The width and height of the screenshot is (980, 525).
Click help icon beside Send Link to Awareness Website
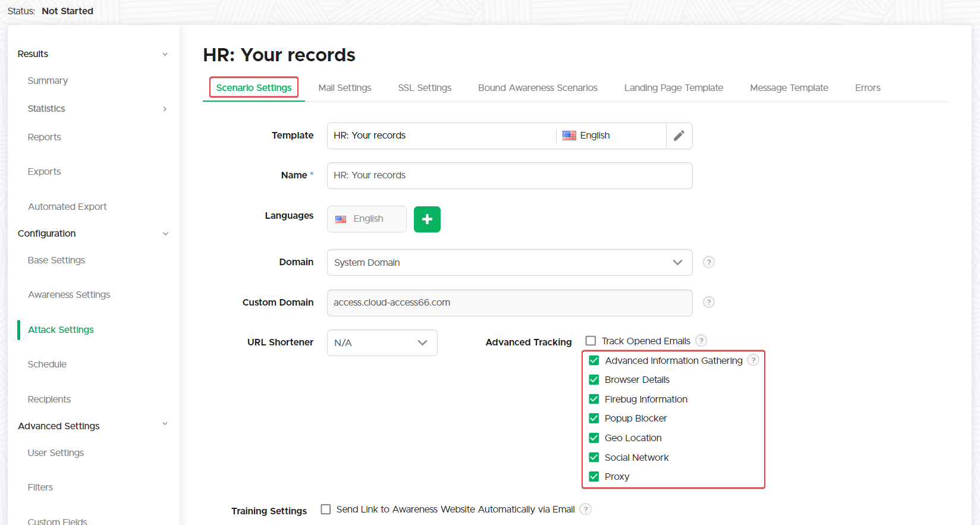[585, 510]
